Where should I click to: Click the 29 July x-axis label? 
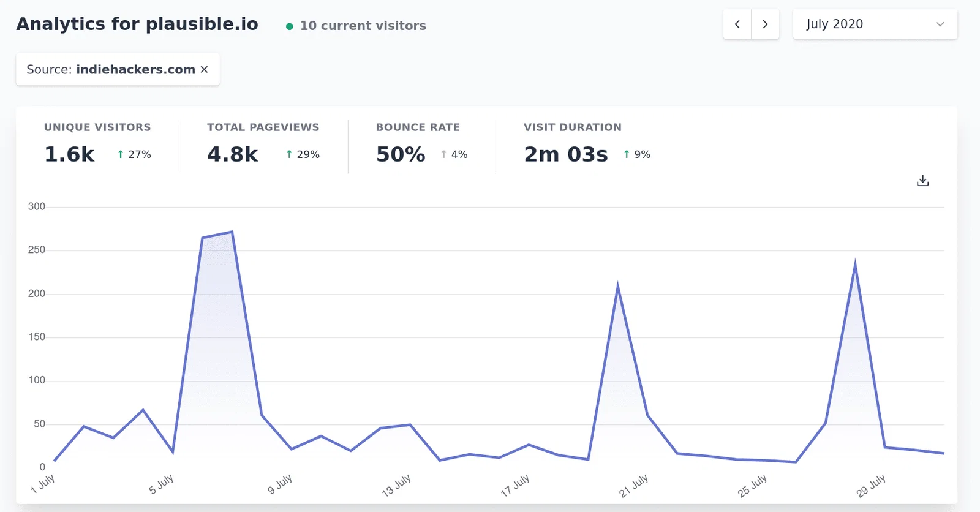[x=871, y=485]
